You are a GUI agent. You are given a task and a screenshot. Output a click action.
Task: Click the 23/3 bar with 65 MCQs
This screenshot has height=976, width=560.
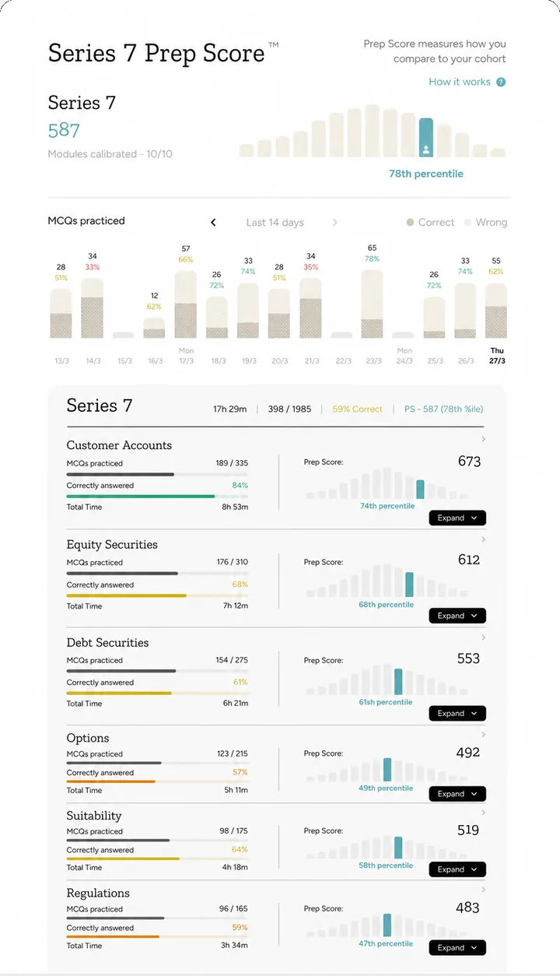coord(373,304)
